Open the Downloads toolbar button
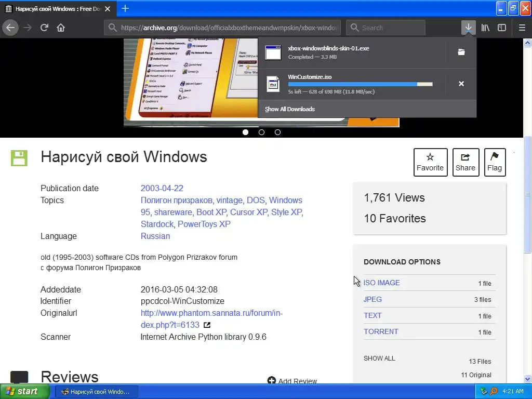This screenshot has height=399, width=532. pos(468,28)
